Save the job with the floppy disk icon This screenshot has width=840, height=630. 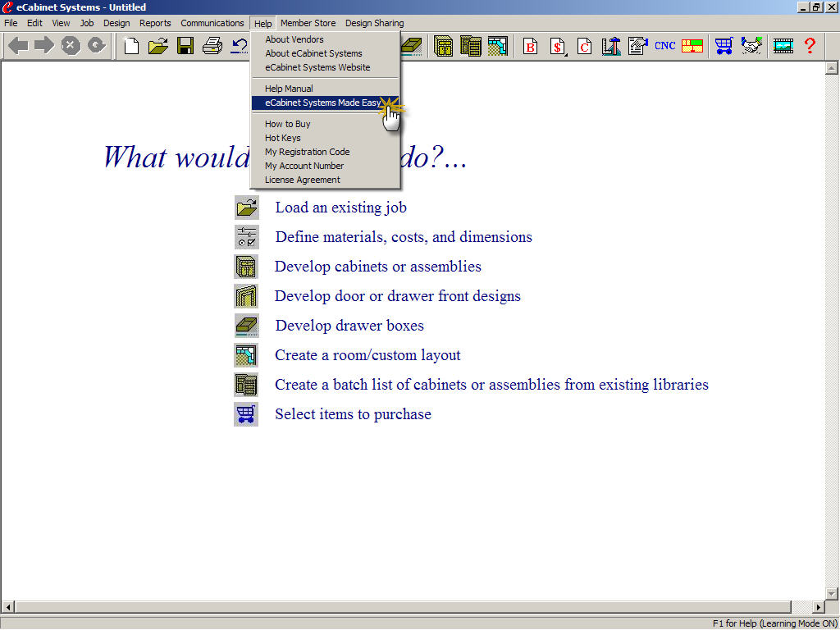coord(185,46)
